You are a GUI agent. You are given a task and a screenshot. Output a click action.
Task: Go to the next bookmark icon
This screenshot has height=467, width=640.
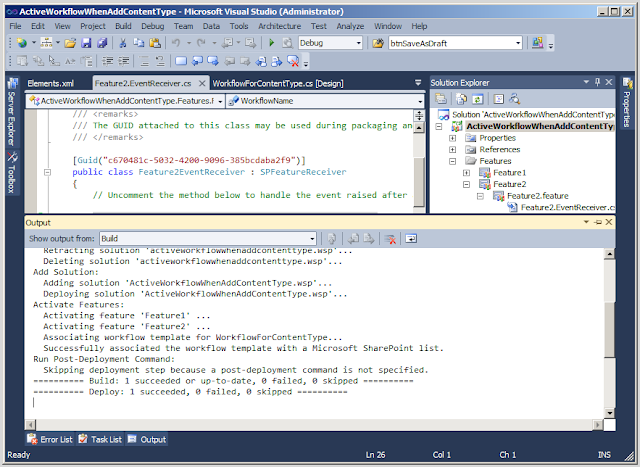pos(213,61)
